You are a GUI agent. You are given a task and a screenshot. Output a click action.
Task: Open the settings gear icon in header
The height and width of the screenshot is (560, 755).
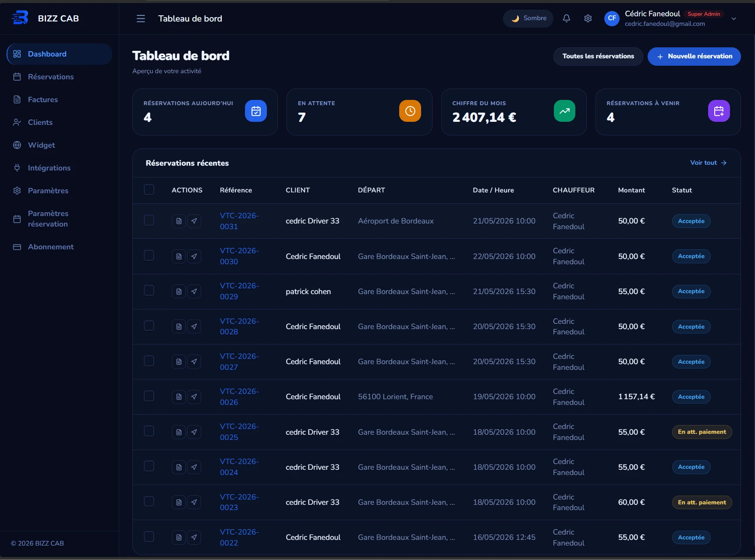[x=588, y=18]
